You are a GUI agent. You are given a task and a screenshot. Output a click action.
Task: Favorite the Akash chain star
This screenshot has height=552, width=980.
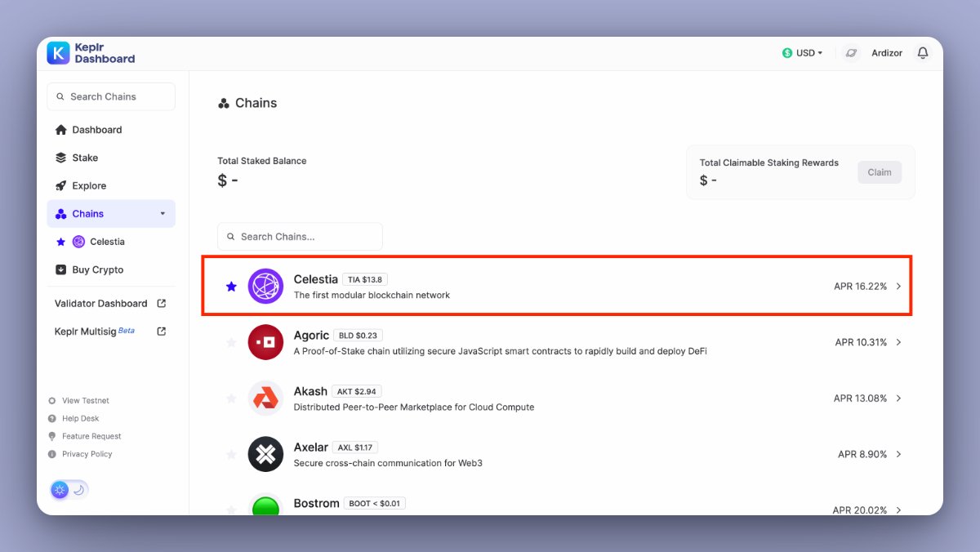point(231,398)
